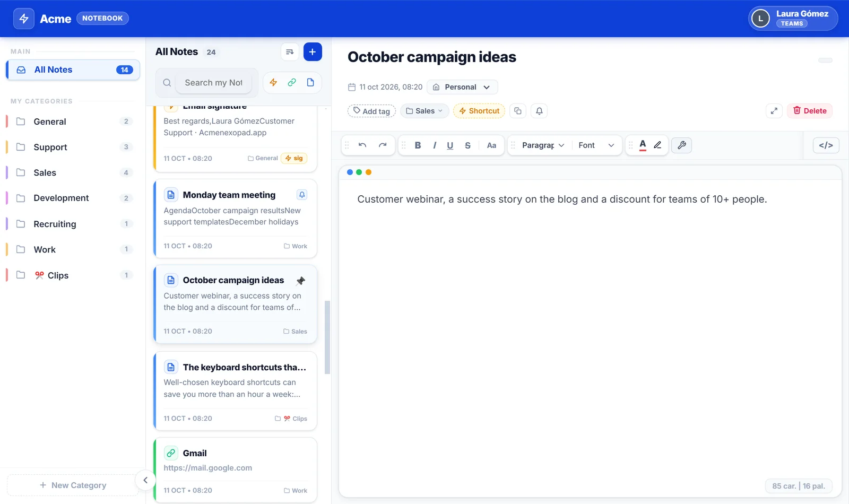The image size is (849, 504).
Task: Open the Personal workspace dropdown
Action: tap(462, 87)
